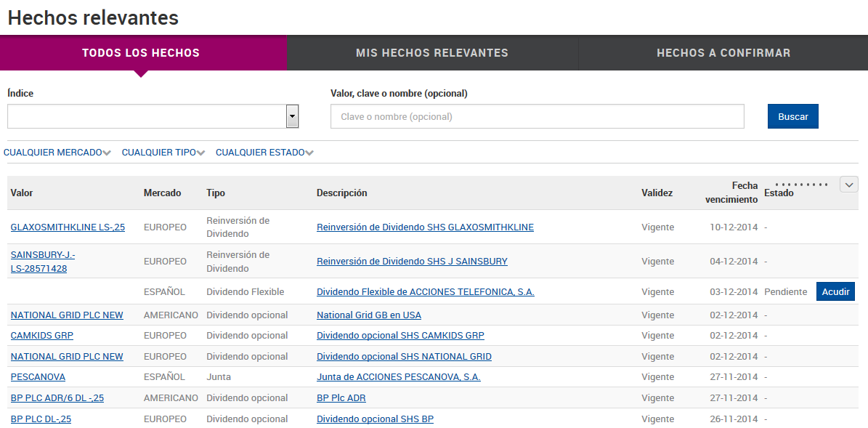Click the Tipo column header
Screen dimensions: 868x428
point(216,193)
